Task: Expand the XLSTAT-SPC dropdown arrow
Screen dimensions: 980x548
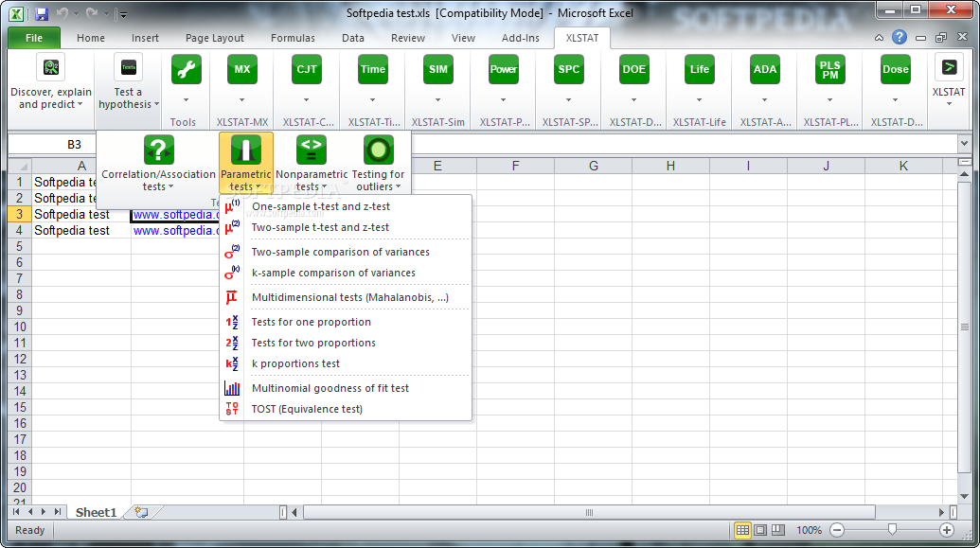Action: click(569, 100)
